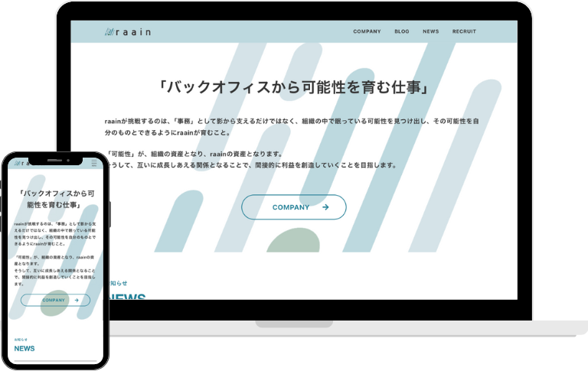The height and width of the screenshot is (371, 588).
Task: Click the desktop paragraph starting with raainが挑戦するのは
Action: tap(293, 127)
